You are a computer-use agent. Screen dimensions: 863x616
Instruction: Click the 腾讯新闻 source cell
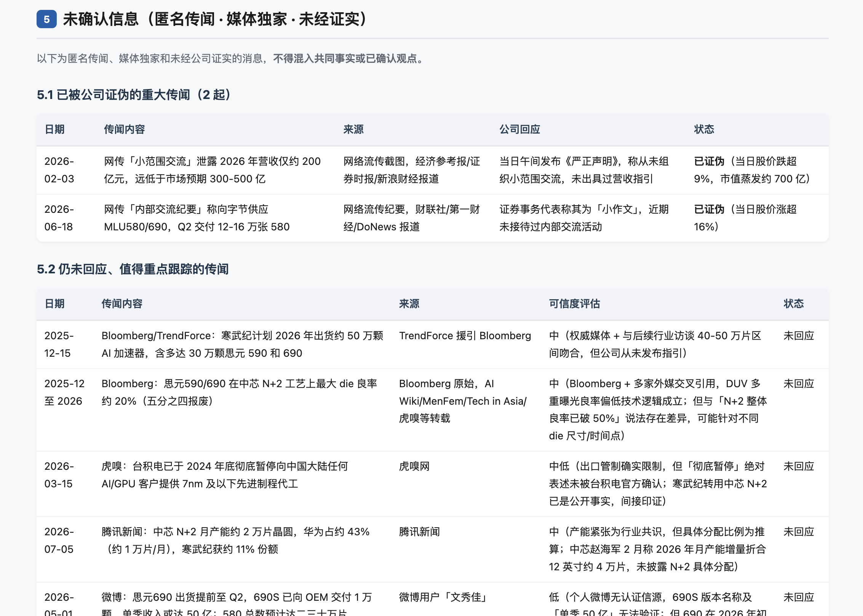(419, 532)
